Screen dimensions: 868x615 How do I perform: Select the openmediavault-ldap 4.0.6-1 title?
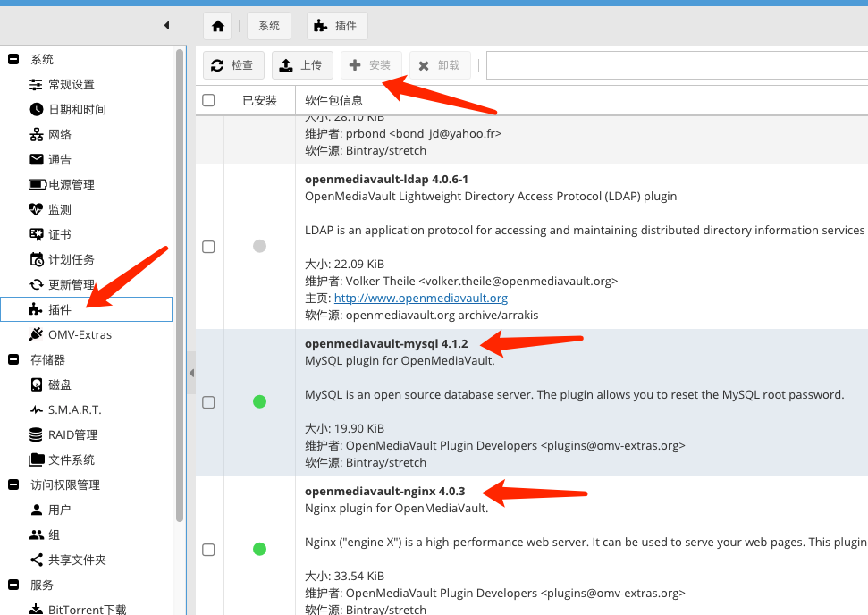pyautogui.click(x=386, y=180)
